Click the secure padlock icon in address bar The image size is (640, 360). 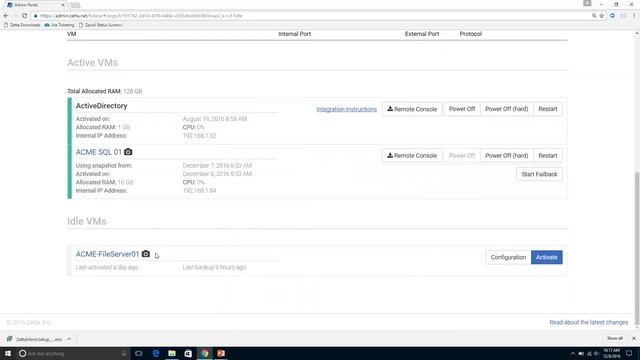[x=35, y=16]
